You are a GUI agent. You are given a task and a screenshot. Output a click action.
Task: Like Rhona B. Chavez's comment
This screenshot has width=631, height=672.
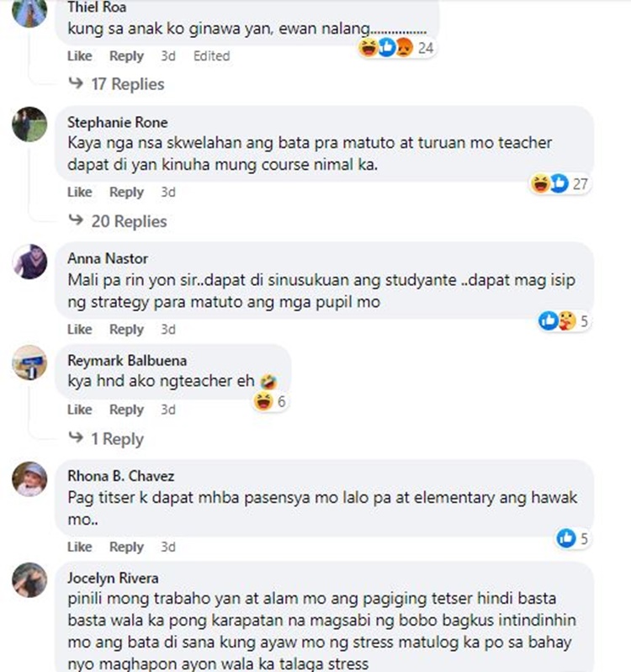coord(79,547)
